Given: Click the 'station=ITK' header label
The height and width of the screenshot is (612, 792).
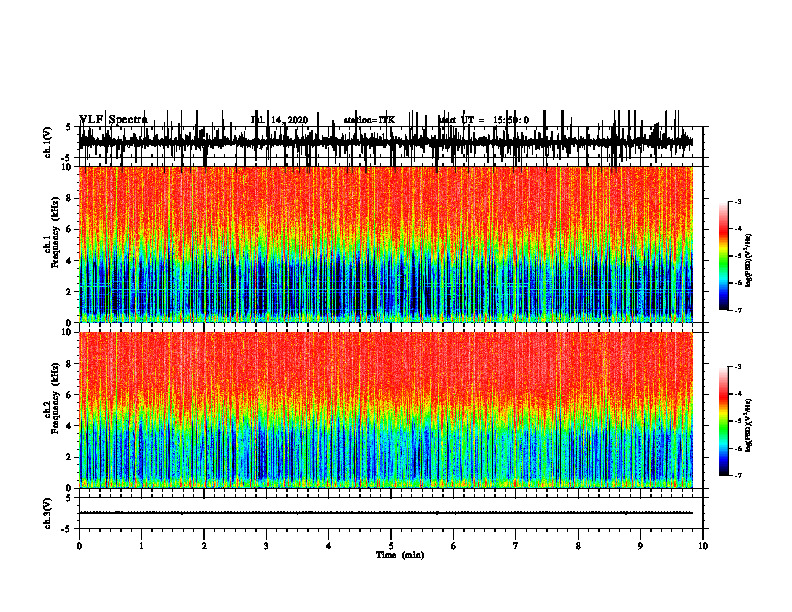Looking at the screenshot, I should coord(369,120).
